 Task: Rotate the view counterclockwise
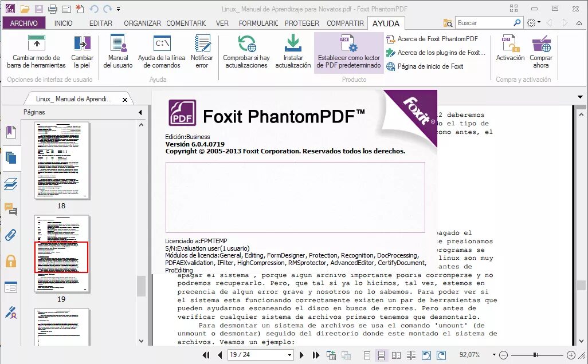pos(426,355)
